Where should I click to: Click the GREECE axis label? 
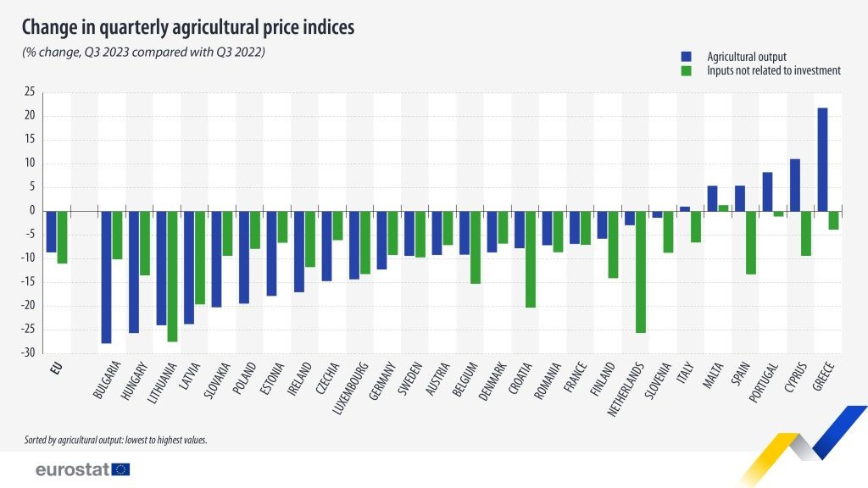point(824,376)
